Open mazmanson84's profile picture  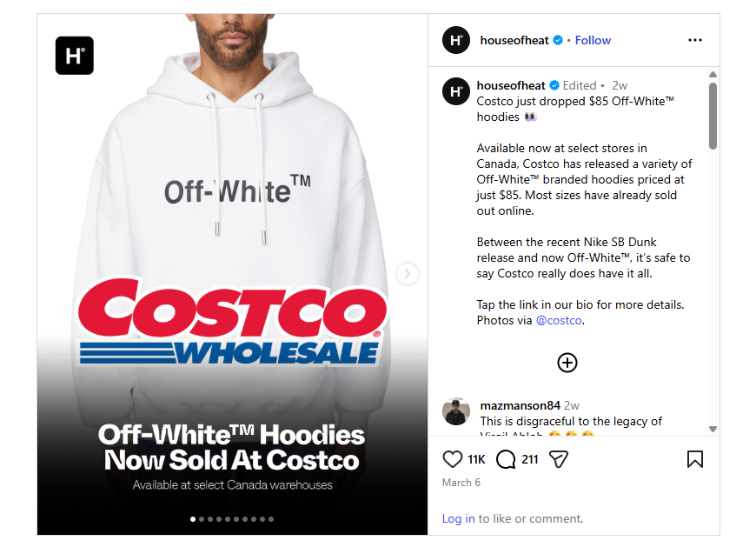pos(455,411)
